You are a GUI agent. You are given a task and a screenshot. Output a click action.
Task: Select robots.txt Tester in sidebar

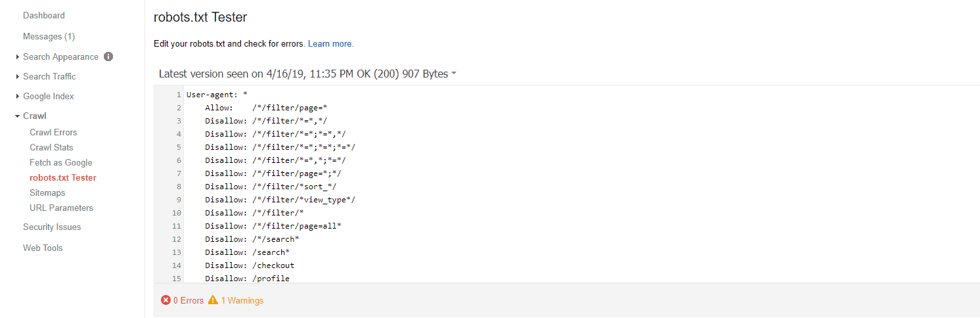point(63,177)
